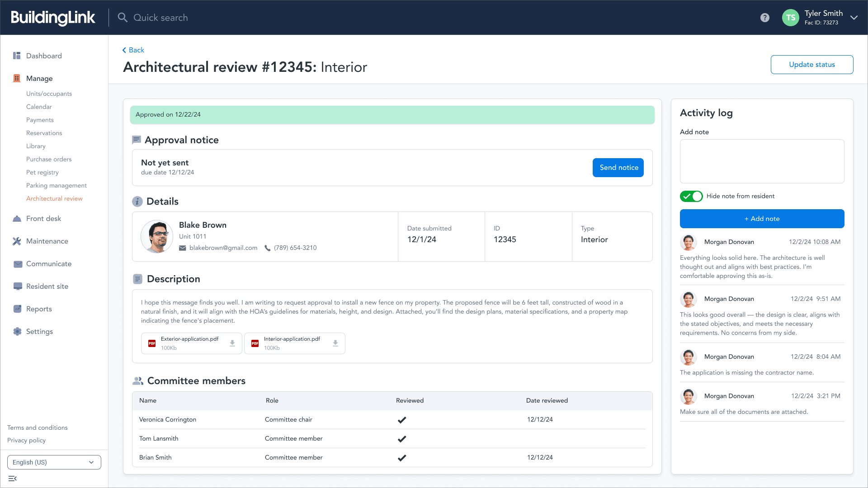Image resolution: width=868 pixels, height=488 pixels.
Task: Go to Parking management page
Action: pyautogui.click(x=57, y=185)
